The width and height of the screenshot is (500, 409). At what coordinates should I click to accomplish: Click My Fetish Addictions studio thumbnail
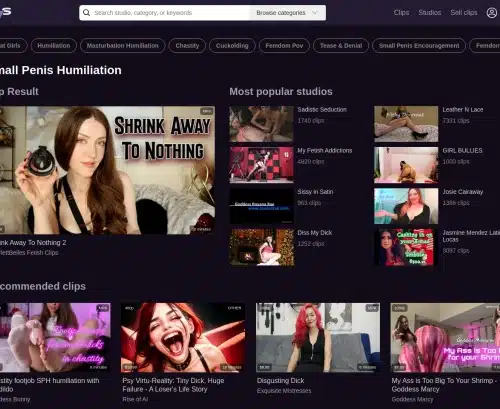(x=261, y=165)
